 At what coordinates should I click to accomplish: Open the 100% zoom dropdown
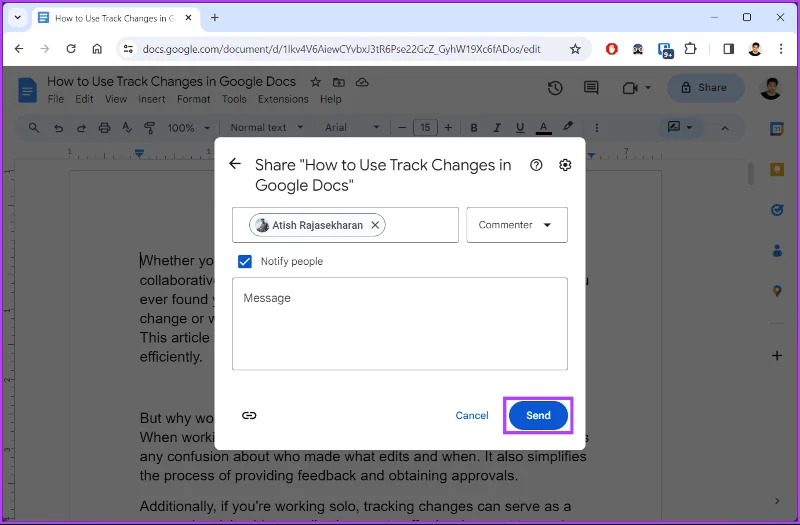point(188,128)
